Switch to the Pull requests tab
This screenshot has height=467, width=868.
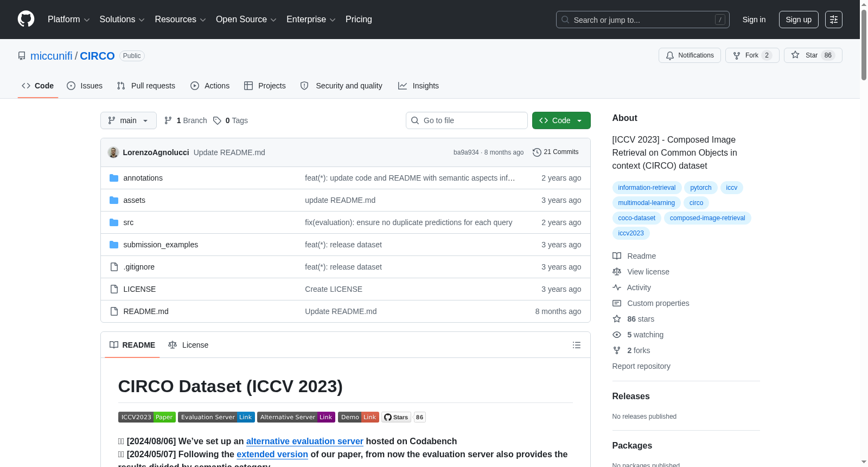pos(146,86)
